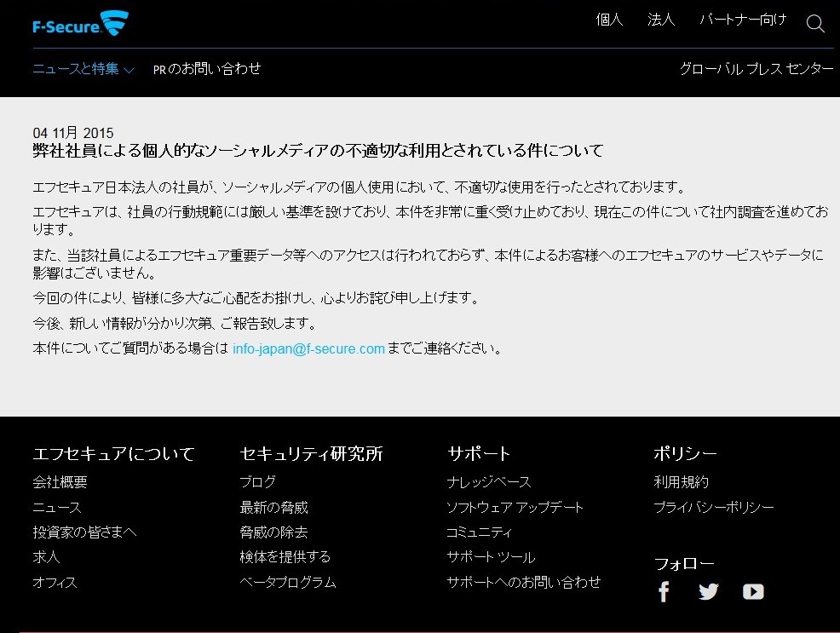
Task: Open グローバル プレス センター link
Action: [x=756, y=69]
